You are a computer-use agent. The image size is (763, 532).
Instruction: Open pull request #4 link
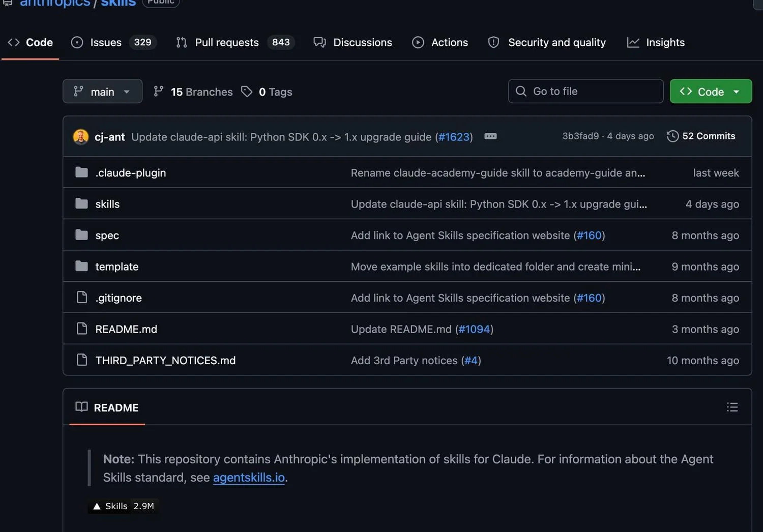(x=471, y=361)
